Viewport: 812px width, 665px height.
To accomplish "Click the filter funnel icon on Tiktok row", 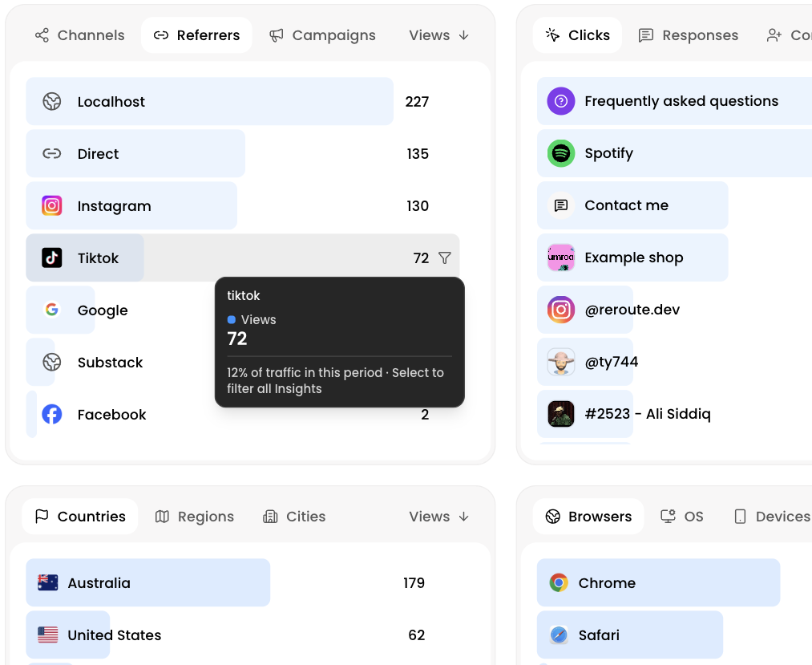I will coord(445,257).
